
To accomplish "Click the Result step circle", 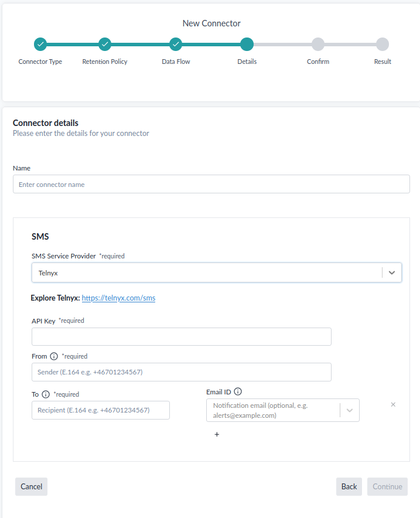I will point(383,44).
